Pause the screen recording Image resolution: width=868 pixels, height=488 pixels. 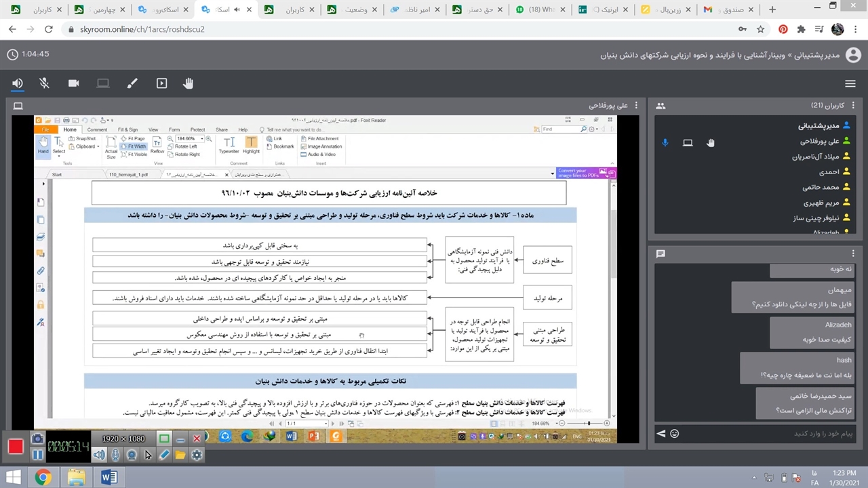tap(37, 455)
